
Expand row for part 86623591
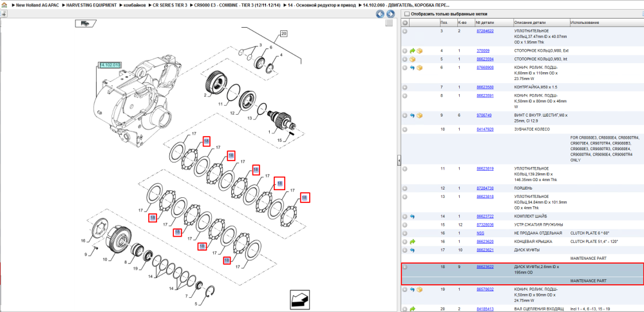405,96
